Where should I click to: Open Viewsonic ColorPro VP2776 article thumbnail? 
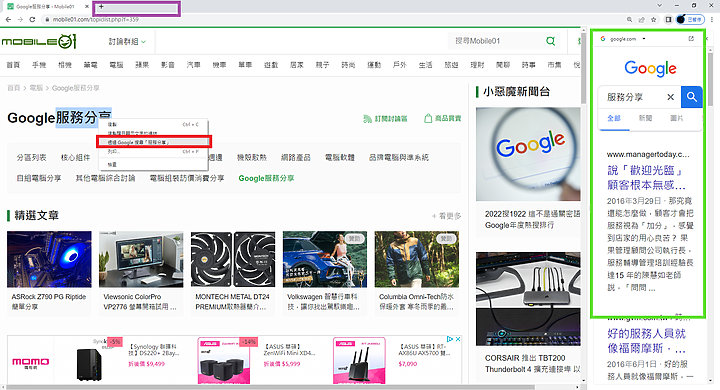click(141, 259)
